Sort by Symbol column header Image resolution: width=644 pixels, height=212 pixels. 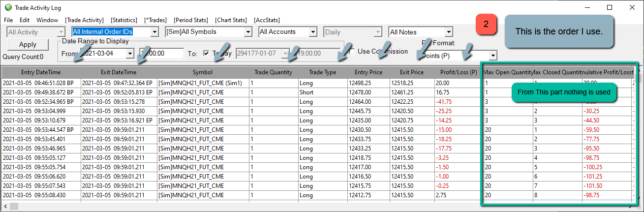tap(203, 72)
